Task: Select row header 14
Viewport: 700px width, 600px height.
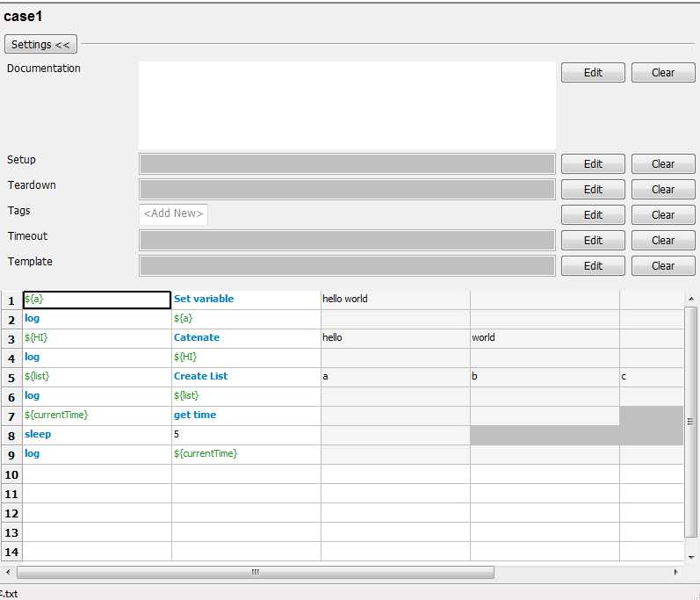Action: [x=11, y=552]
